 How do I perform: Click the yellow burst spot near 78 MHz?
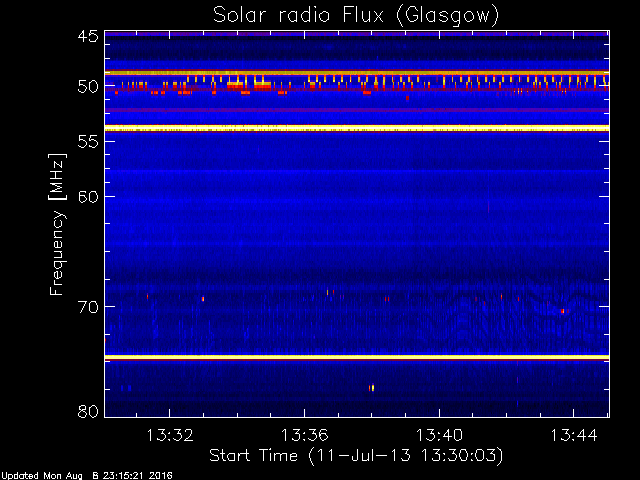(x=372, y=388)
